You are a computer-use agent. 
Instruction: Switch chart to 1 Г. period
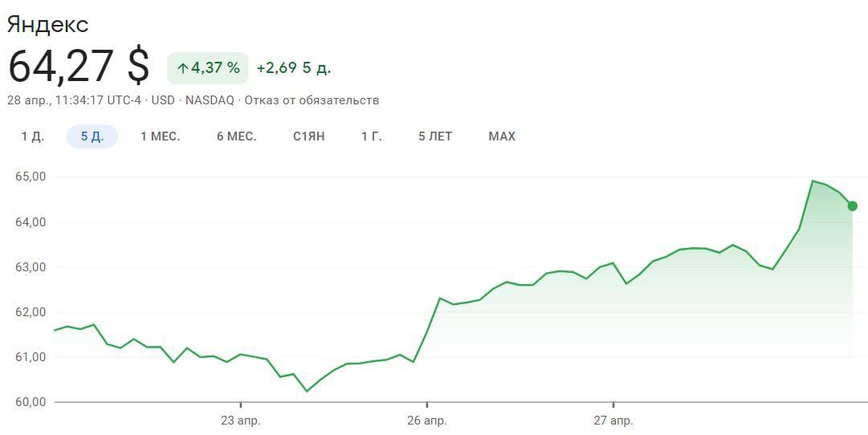click(x=371, y=136)
